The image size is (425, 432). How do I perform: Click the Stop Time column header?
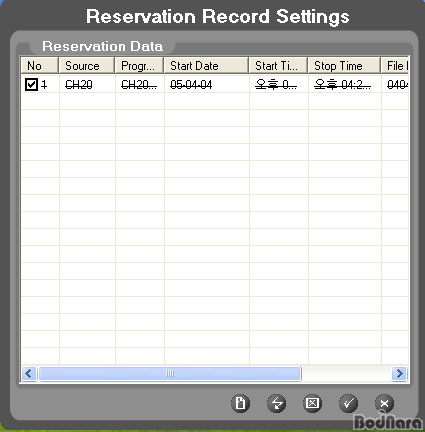[x=344, y=65]
